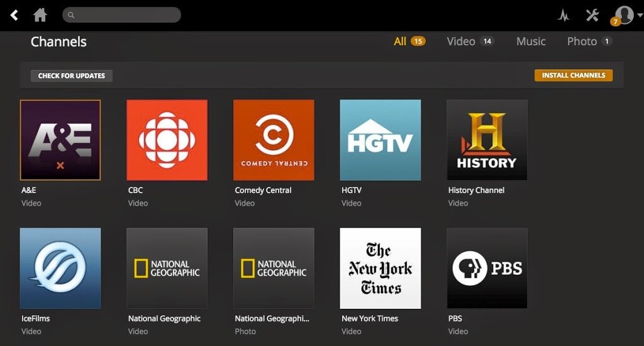
Task: Expand the account dropdown arrow
Action: coord(640,15)
